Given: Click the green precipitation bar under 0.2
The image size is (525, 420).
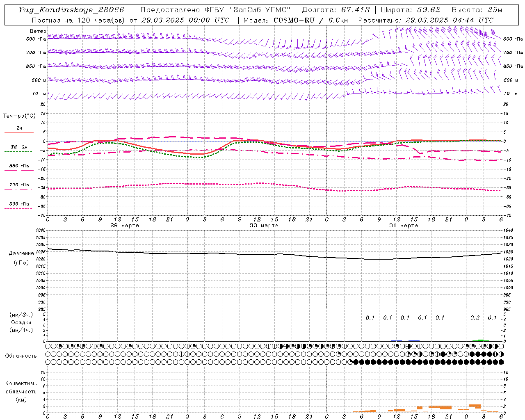Looking at the screenshot, I should coord(480,340).
